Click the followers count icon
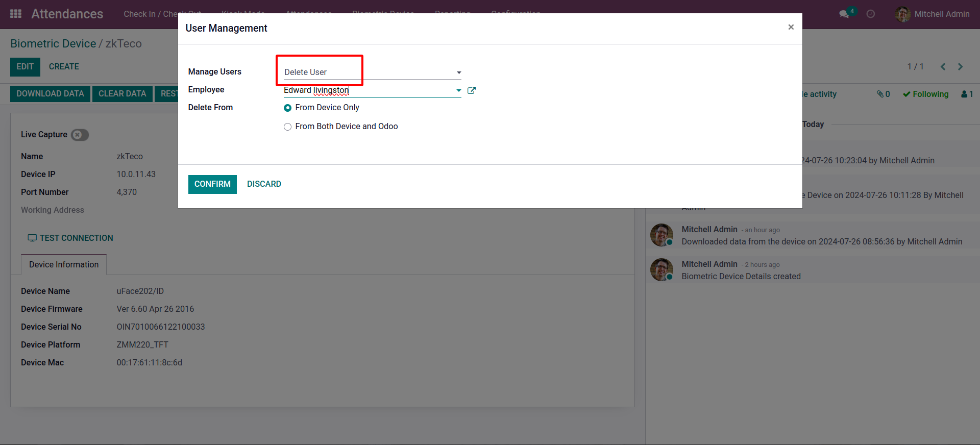Screen dimensions: 980x445 click(967, 94)
